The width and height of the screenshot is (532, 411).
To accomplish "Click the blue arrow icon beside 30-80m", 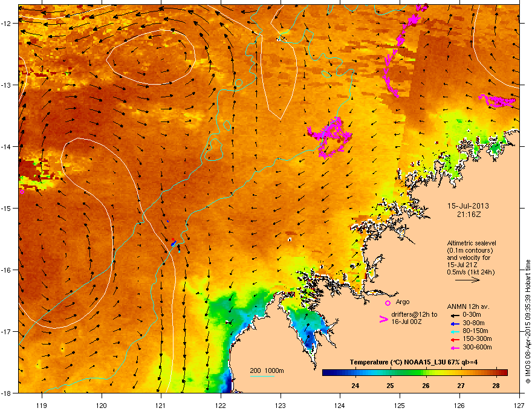I will 455,323.
